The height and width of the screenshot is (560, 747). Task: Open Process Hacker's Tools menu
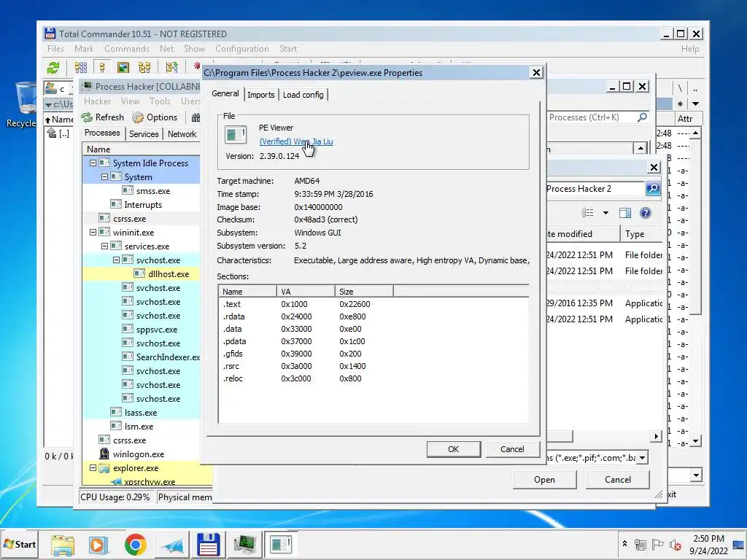click(x=160, y=101)
